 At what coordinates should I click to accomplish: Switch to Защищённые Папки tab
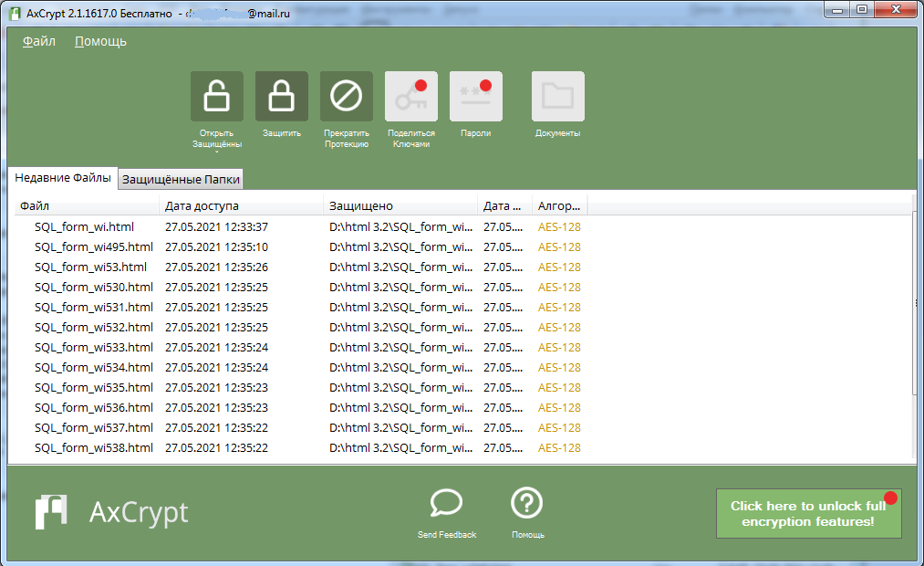(181, 179)
